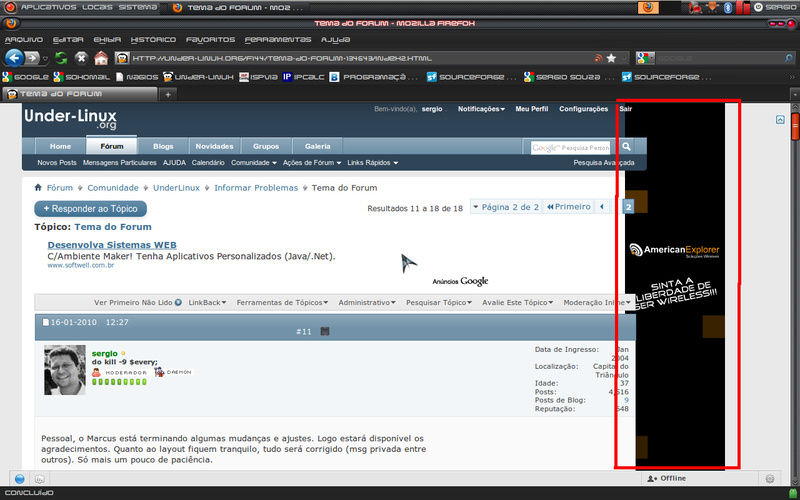
Task: Choose search engine via Google icon dropdown
Action: [x=645, y=58]
